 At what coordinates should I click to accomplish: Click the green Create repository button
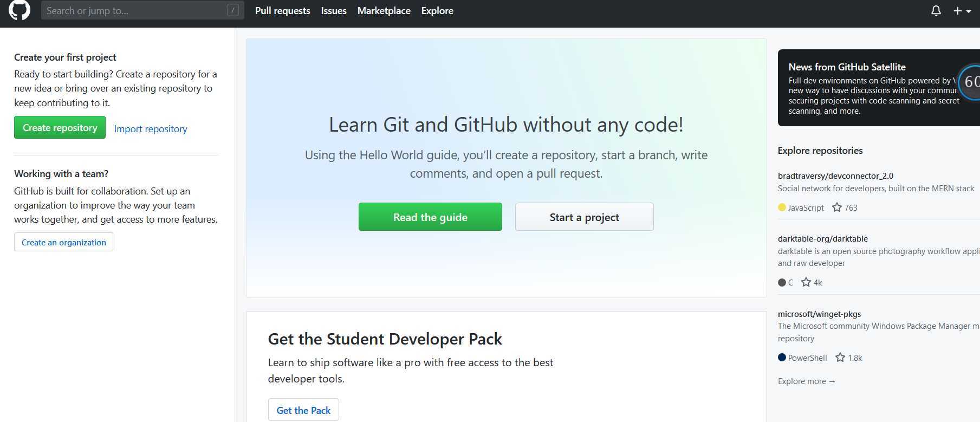(x=60, y=127)
